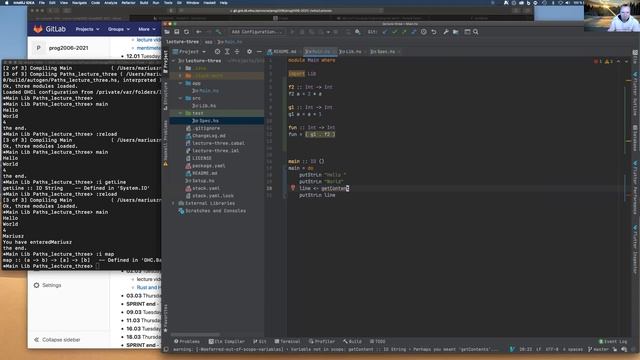Click the Search Everywhere magnifier icon
Image resolution: width=640 pixels, height=360 pixels.
[x=476, y=32]
